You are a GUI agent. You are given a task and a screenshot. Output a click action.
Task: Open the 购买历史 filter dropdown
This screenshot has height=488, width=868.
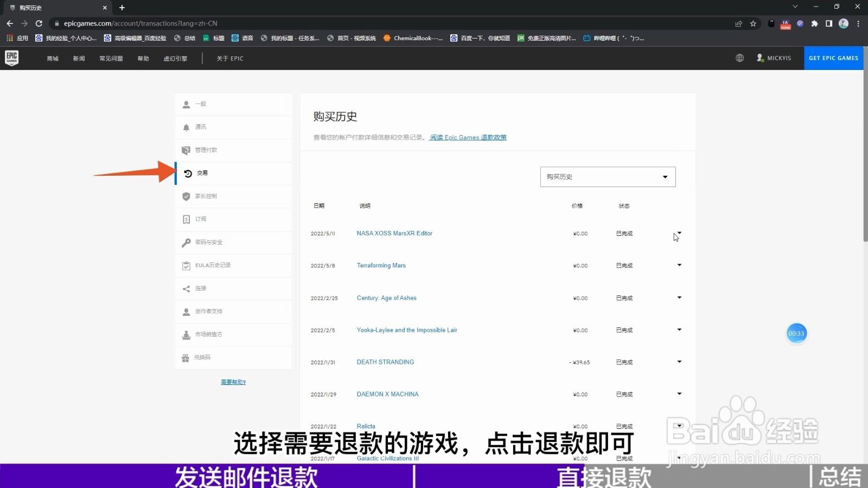[608, 177]
